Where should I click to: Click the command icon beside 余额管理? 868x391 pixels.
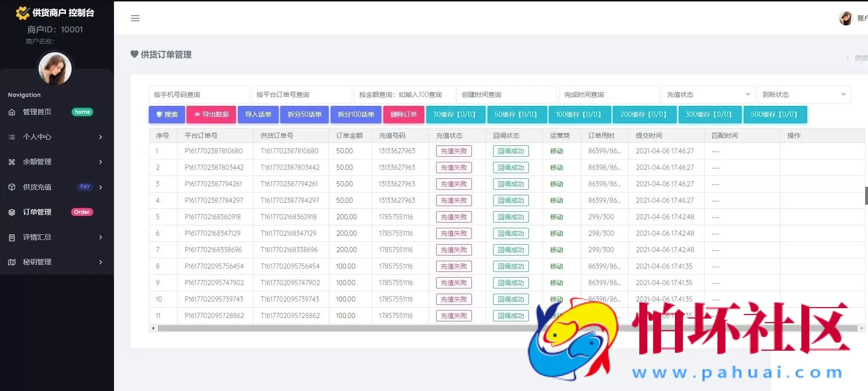12,162
